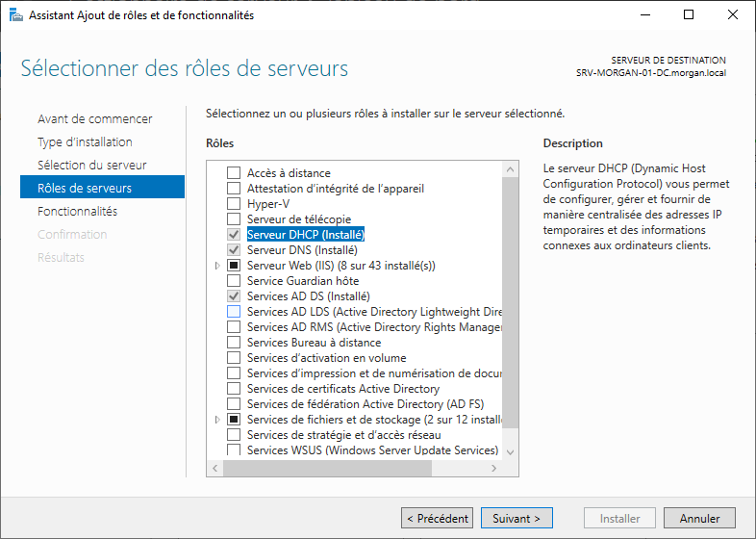The image size is (756, 539).
Task: Expand Services de fichiers et de stockage
Action: 218,420
